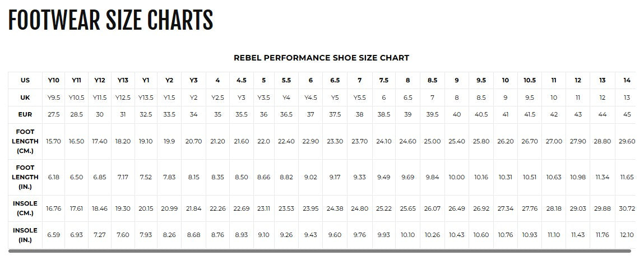The width and height of the screenshot is (644, 260).
Task: Select the EUR size 27.5 cell
Action: [54, 114]
